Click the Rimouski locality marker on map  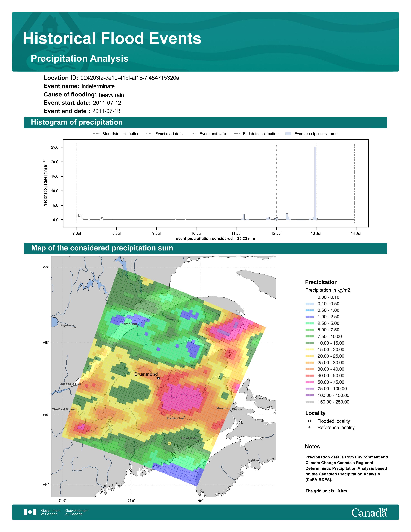pos(137,326)
